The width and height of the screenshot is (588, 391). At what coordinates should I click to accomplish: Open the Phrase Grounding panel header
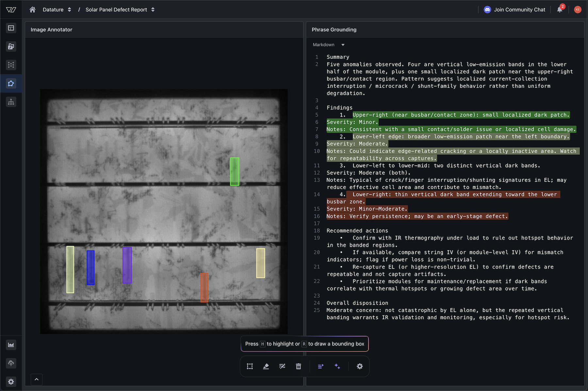pyautogui.click(x=334, y=29)
